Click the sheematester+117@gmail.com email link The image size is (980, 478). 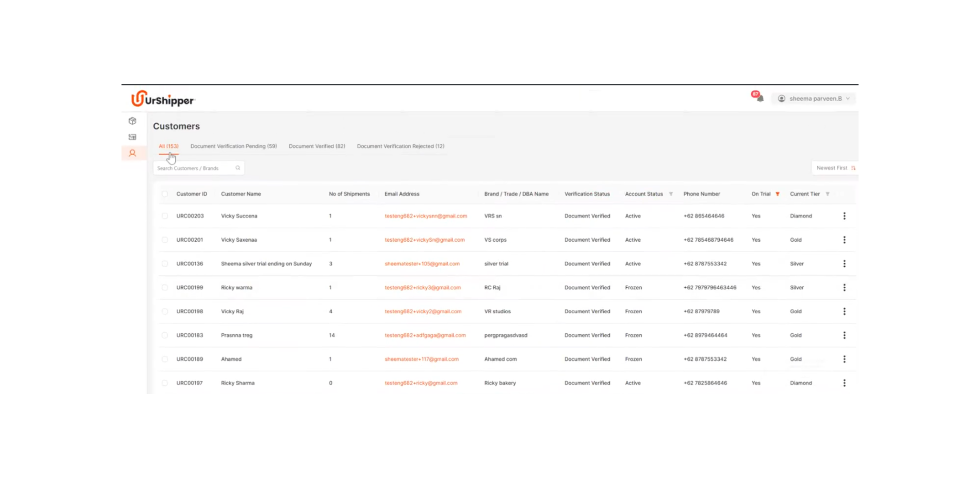coord(421,359)
